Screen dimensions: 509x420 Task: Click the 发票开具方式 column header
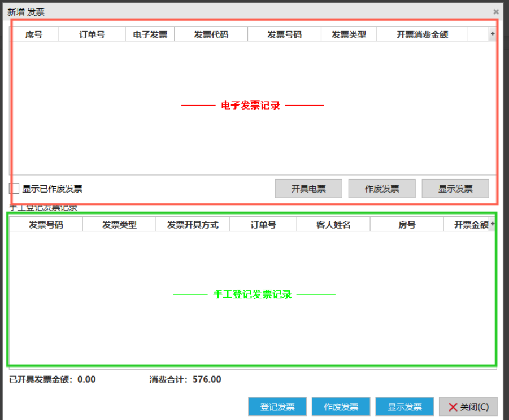[x=193, y=225]
